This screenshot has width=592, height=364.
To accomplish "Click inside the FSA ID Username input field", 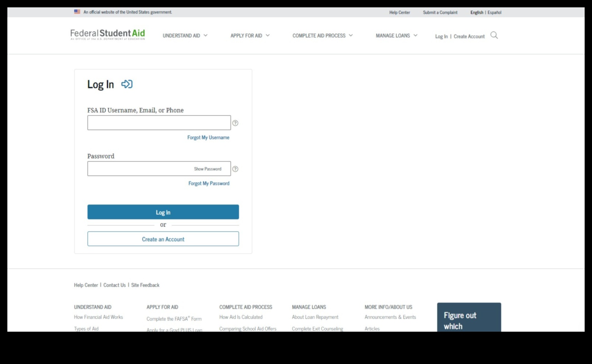I will coord(159,122).
